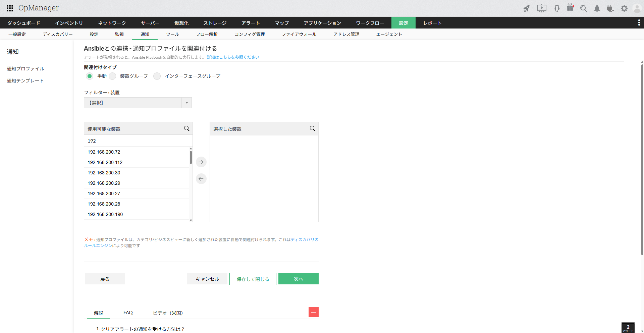Viewport: 644px width, 333px height.
Task: Switch to サーバー menu
Action: pos(150,23)
